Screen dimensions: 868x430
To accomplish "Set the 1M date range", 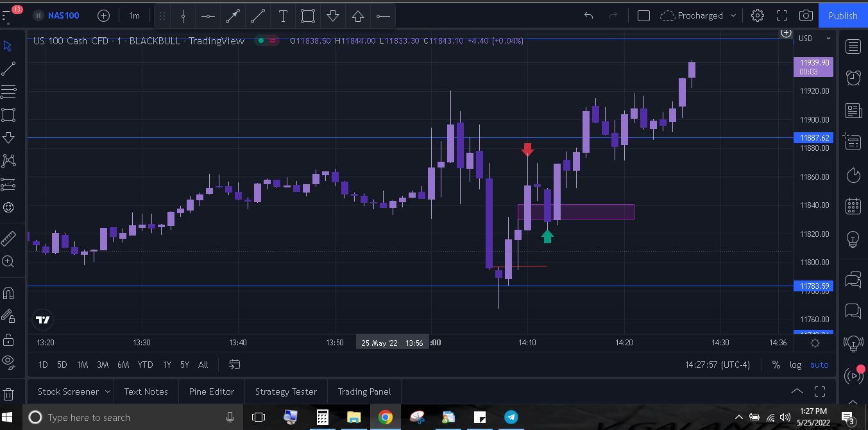I will pyautogui.click(x=82, y=365).
